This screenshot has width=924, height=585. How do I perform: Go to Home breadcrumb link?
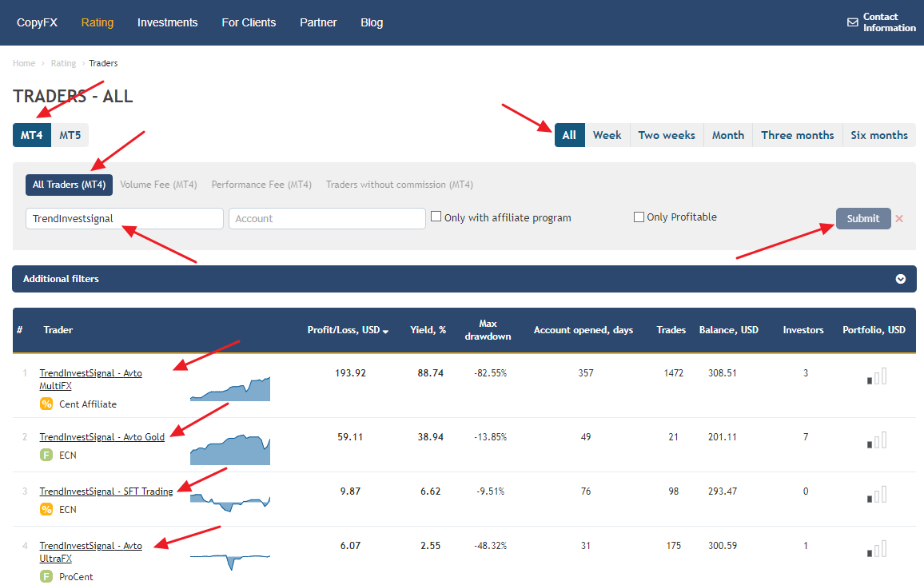tap(24, 63)
